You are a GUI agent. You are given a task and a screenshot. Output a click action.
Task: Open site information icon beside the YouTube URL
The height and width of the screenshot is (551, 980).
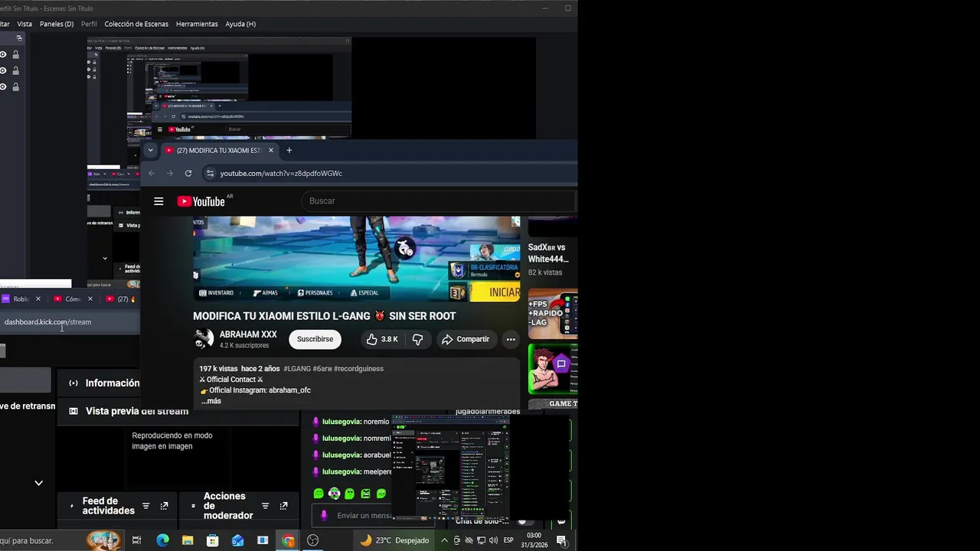(211, 173)
